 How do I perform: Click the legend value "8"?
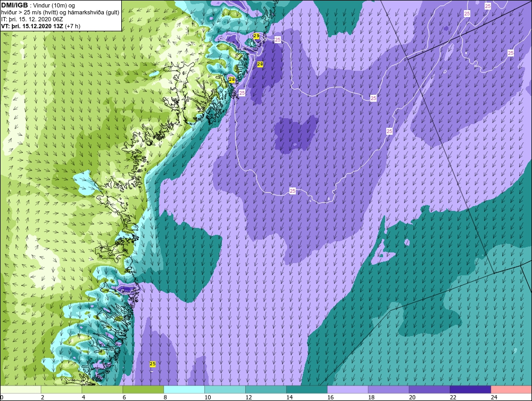pyautogui.click(x=165, y=397)
